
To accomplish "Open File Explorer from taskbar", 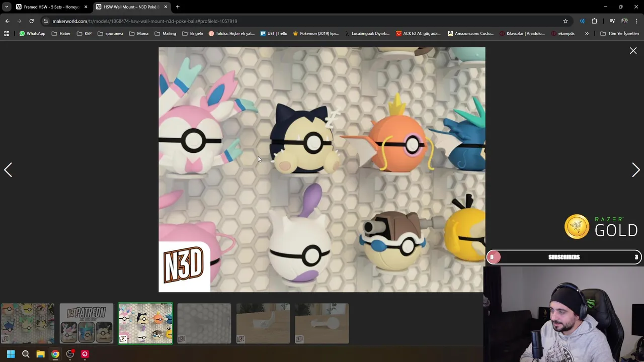I will (40, 354).
